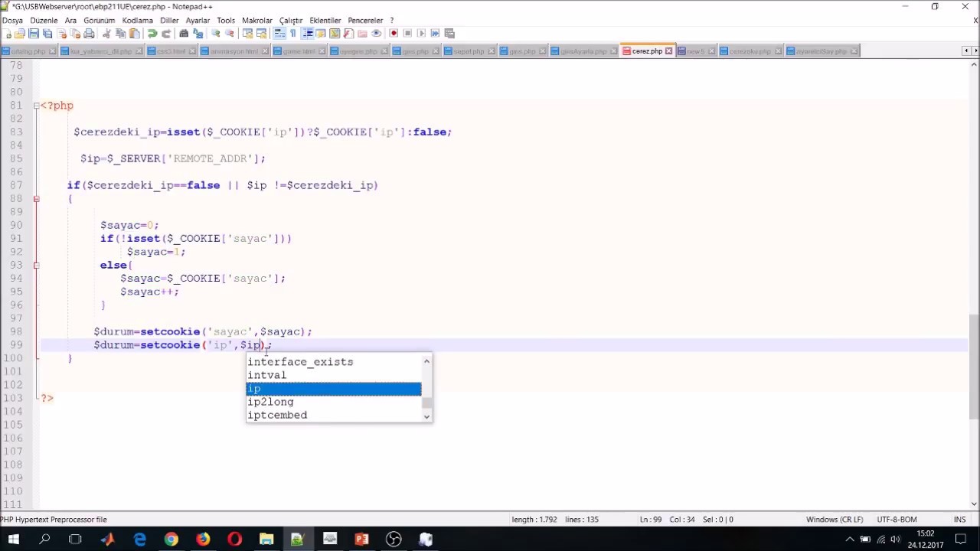Viewport: 980px width, 551px height.
Task: Click the UTF-8-BOM encoding in the status bar
Action: (896, 520)
